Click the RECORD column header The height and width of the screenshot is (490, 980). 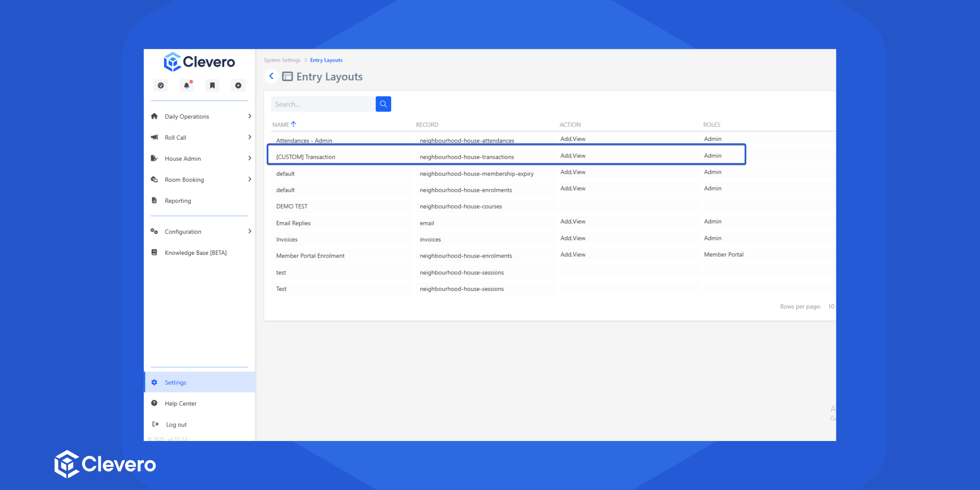427,125
